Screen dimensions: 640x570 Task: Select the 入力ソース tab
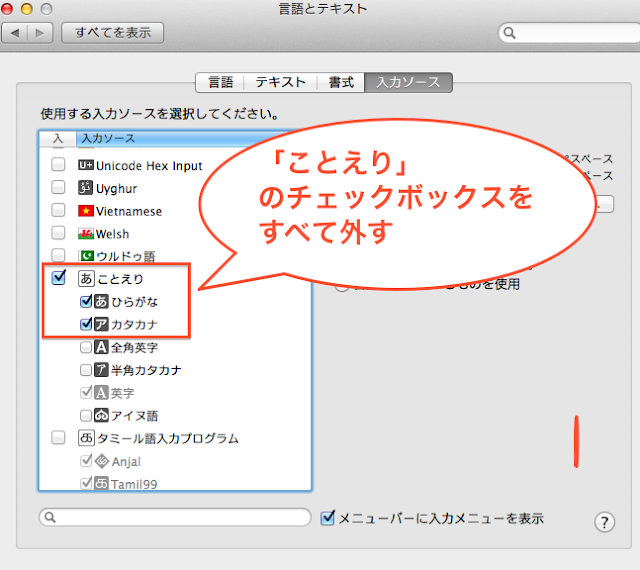coord(408,82)
